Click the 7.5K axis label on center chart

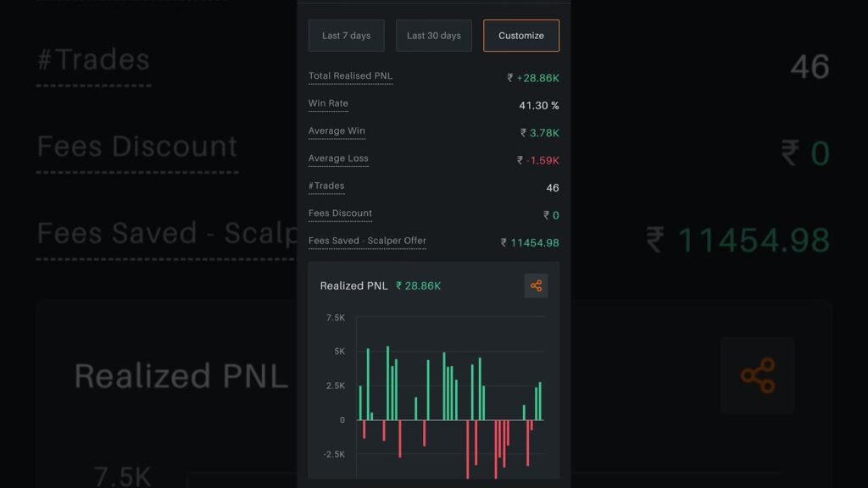335,318
